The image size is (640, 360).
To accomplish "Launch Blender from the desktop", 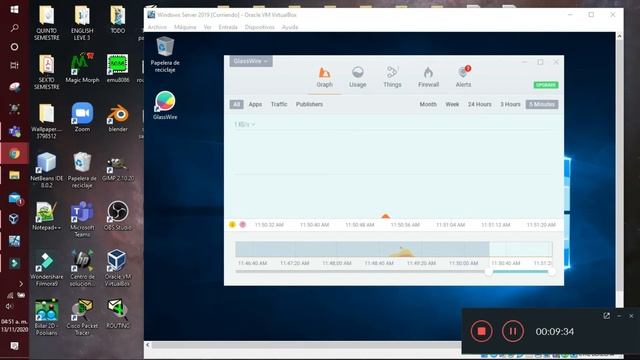I will (x=118, y=117).
